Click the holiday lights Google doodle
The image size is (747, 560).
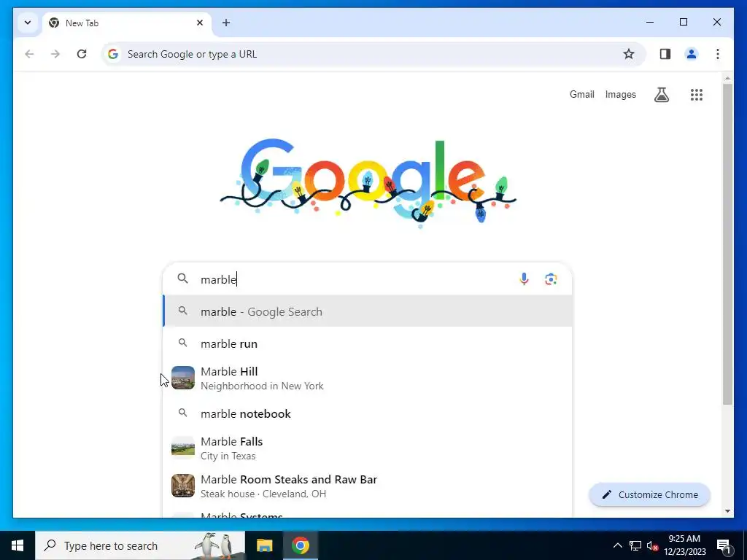(x=368, y=183)
